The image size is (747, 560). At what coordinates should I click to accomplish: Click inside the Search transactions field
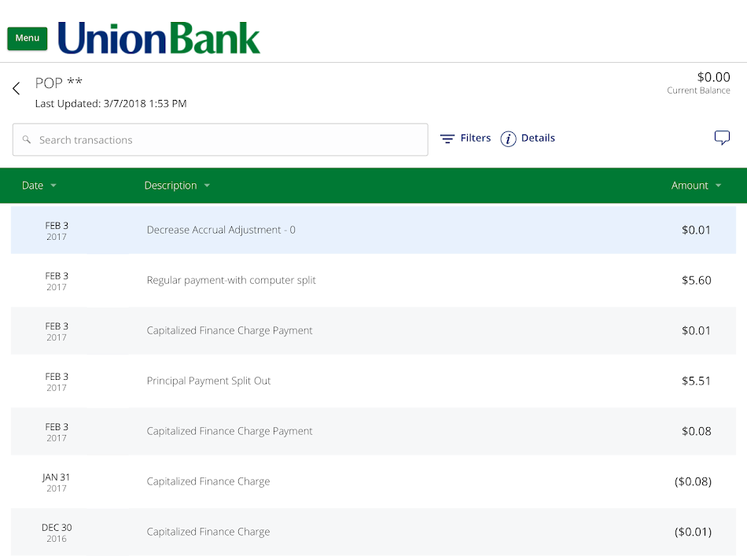coord(220,139)
